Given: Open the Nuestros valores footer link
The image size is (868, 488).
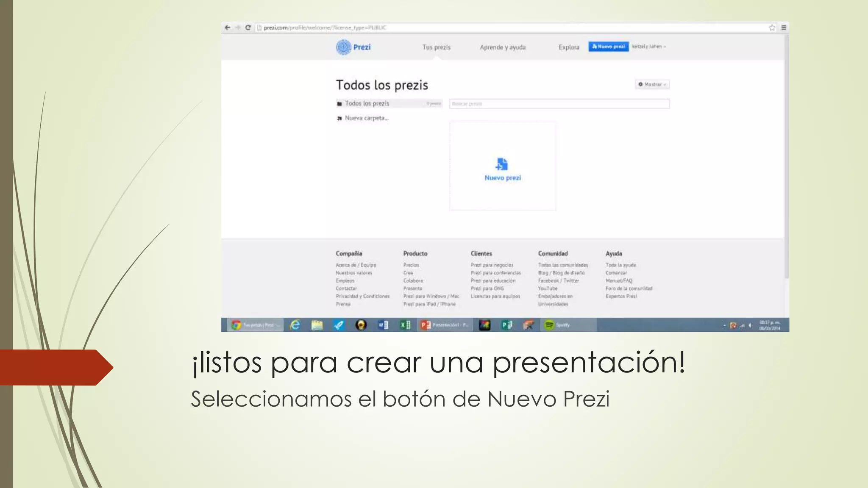Looking at the screenshot, I should click(x=354, y=273).
